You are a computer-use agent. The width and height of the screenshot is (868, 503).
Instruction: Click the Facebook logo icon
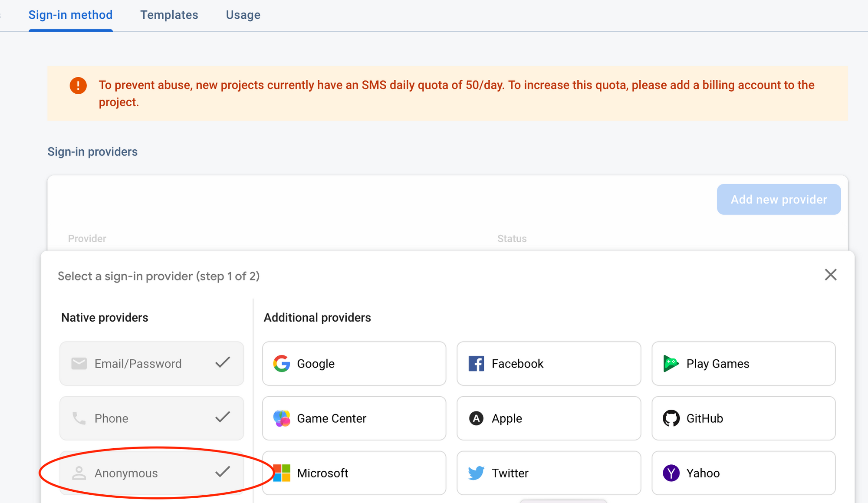click(x=476, y=363)
